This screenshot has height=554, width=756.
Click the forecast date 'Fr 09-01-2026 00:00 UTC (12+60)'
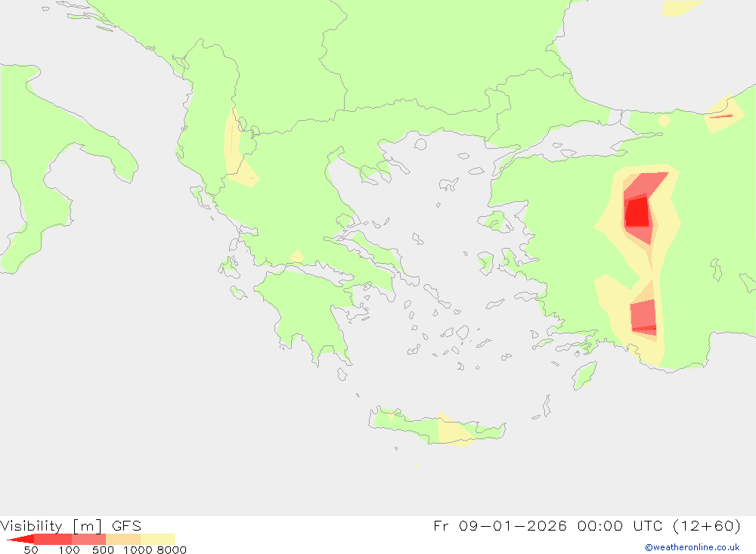tap(587, 525)
